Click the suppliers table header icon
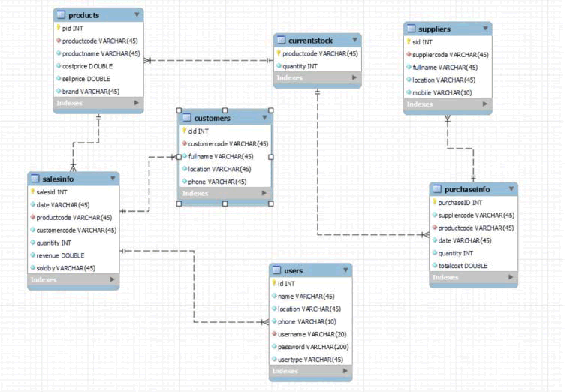This screenshot has width=576, height=392. point(412,29)
